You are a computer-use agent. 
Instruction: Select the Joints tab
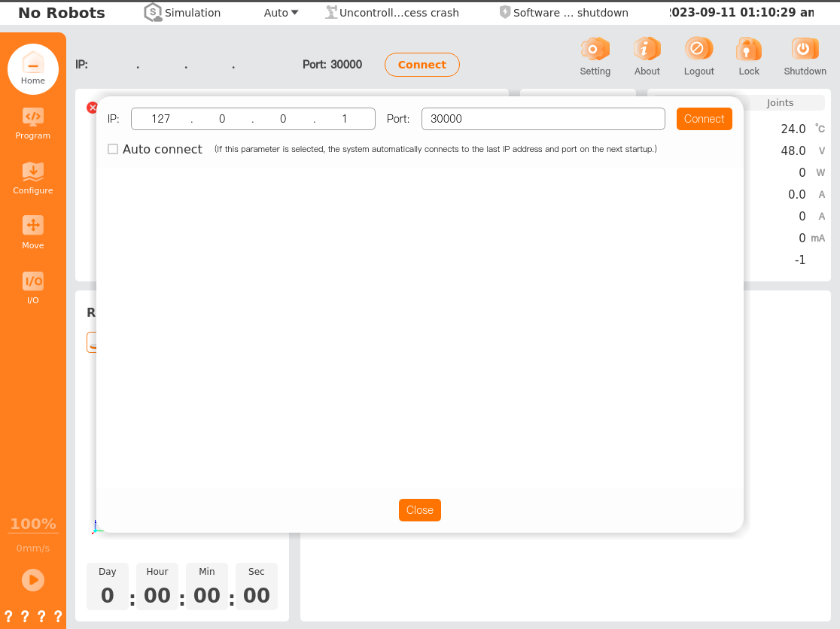point(780,103)
